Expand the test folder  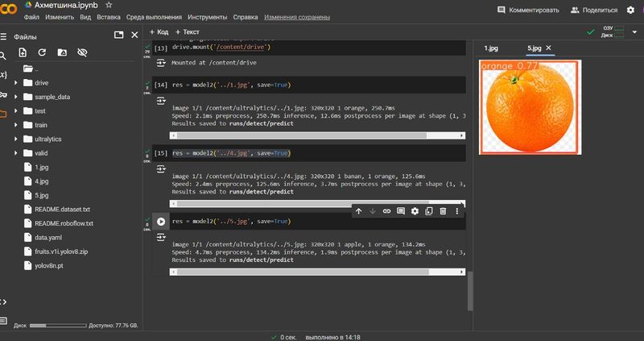15,110
